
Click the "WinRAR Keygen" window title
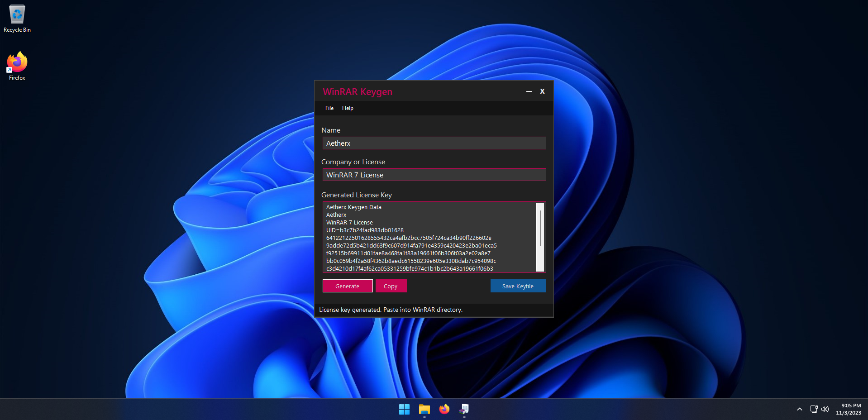[358, 92]
